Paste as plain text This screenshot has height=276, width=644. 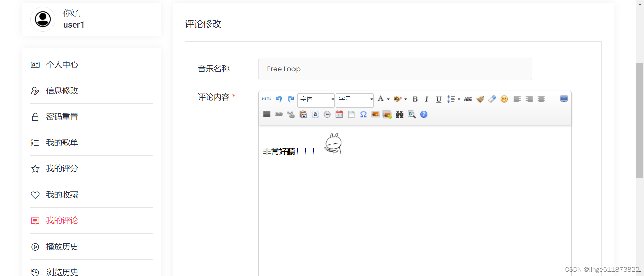[303, 114]
